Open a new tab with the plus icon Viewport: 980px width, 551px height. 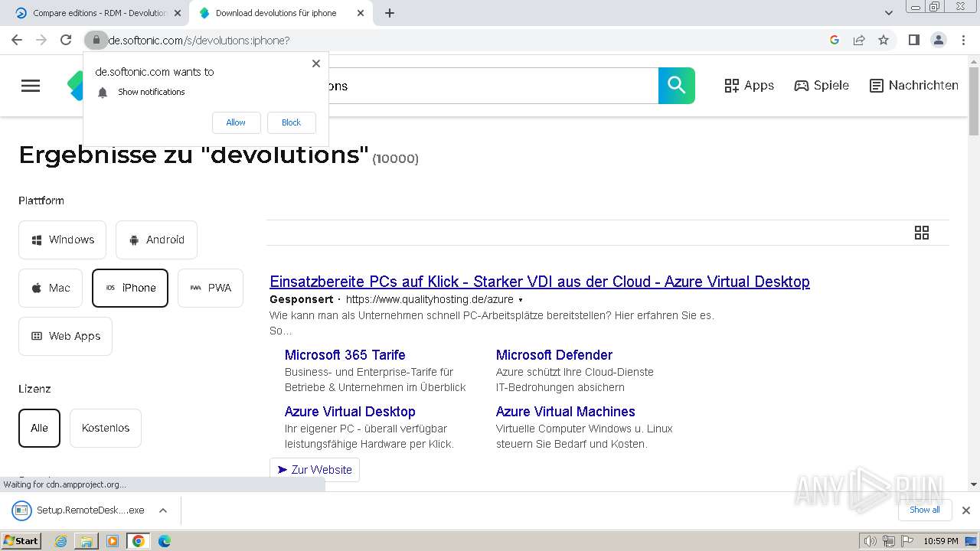tap(390, 13)
